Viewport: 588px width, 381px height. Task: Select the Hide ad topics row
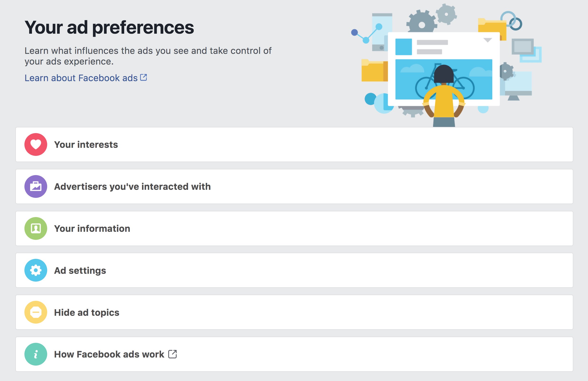pyautogui.click(x=294, y=312)
